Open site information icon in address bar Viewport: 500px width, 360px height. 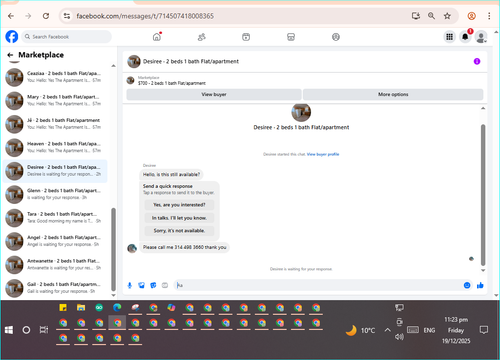pyautogui.click(x=67, y=16)
